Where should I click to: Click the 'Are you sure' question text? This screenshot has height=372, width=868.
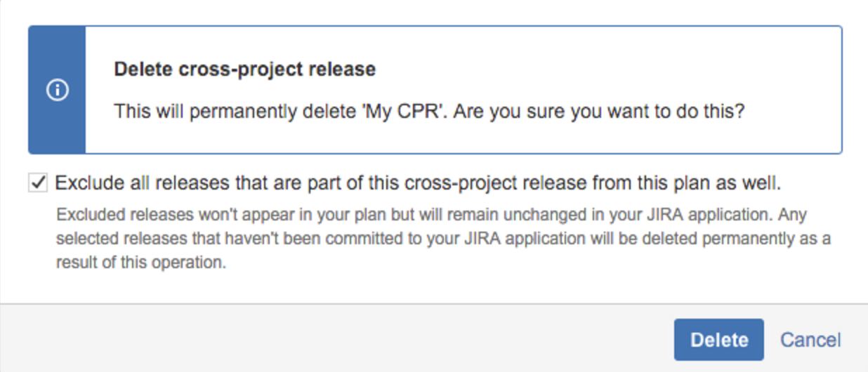(598, 112)
